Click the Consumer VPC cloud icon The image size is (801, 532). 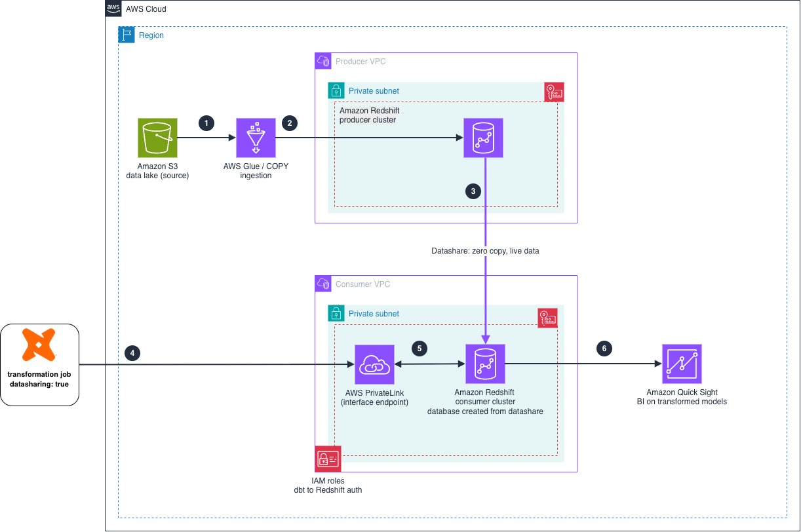click(x=323, y=284)
